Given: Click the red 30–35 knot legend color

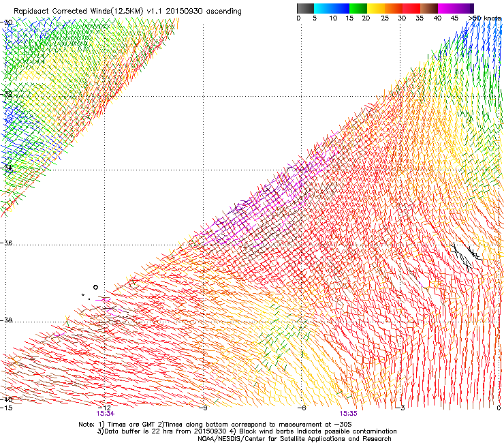Looking at the screenshot, I should point(411,8).
